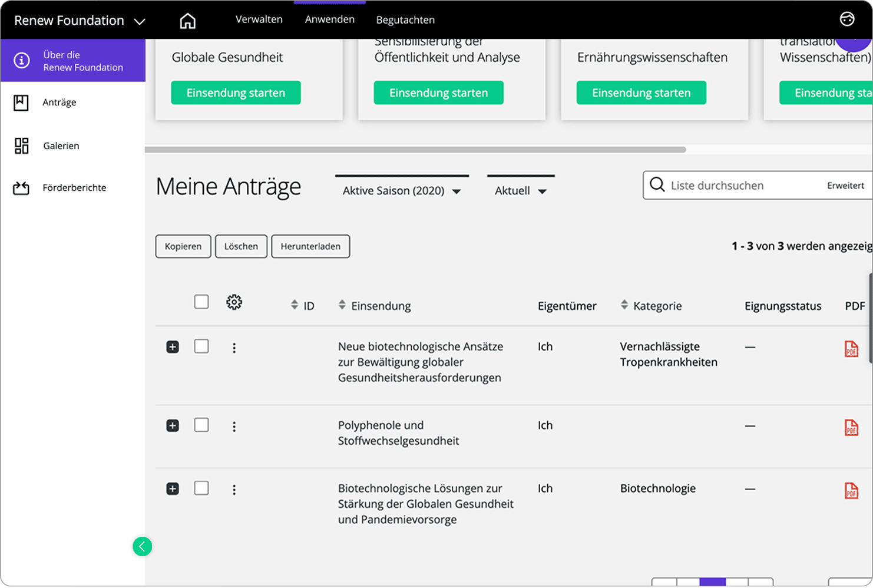Open the PDF for Biotechnologische Lösungen entry

click(x=851, y=490)
